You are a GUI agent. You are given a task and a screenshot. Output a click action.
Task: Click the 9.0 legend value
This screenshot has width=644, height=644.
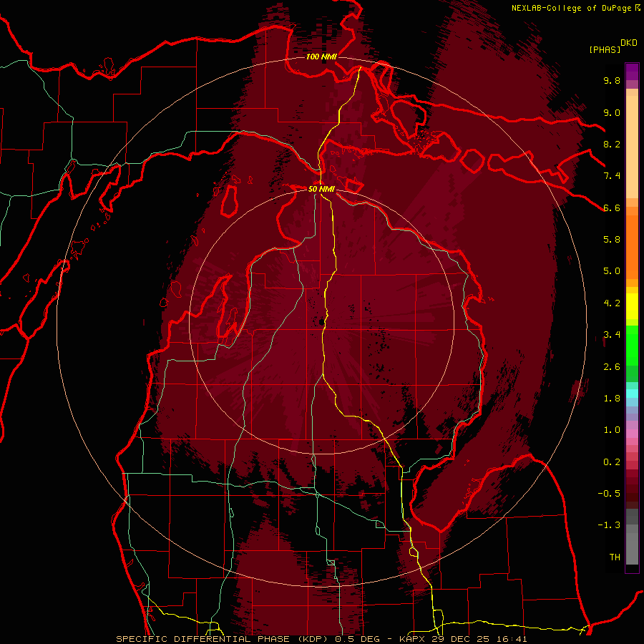point(612,112)
